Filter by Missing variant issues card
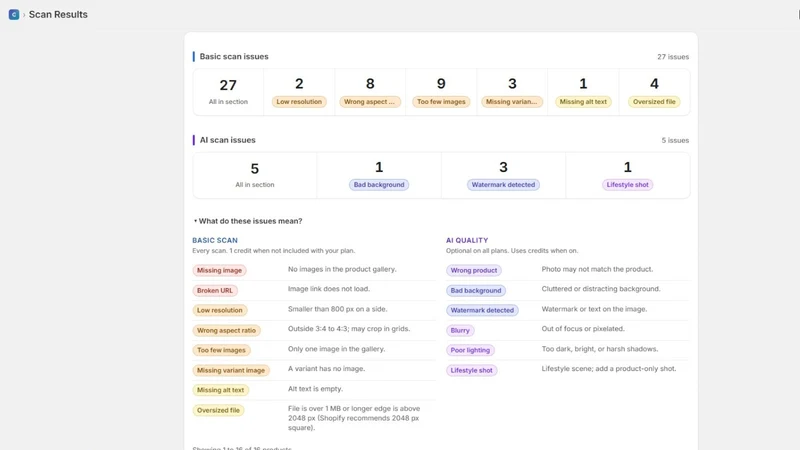The width and height of the screenshot is (800, 450). (x=512, y=92)
